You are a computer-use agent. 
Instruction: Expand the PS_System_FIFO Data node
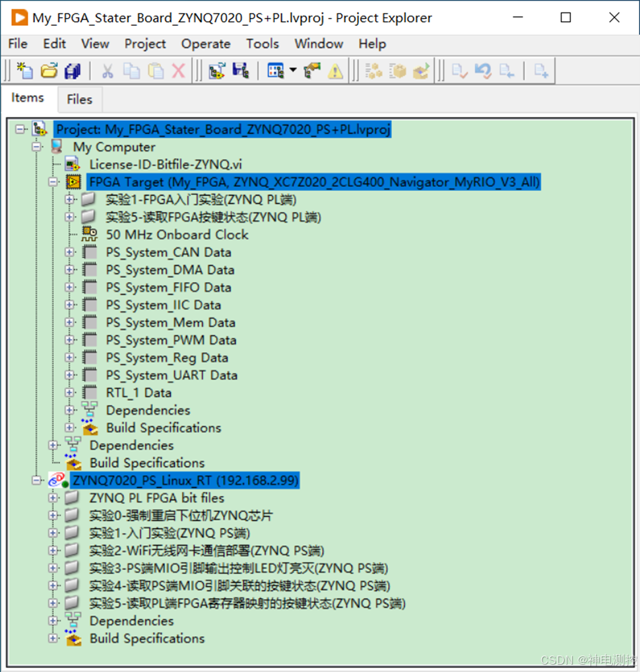point(69,287)
